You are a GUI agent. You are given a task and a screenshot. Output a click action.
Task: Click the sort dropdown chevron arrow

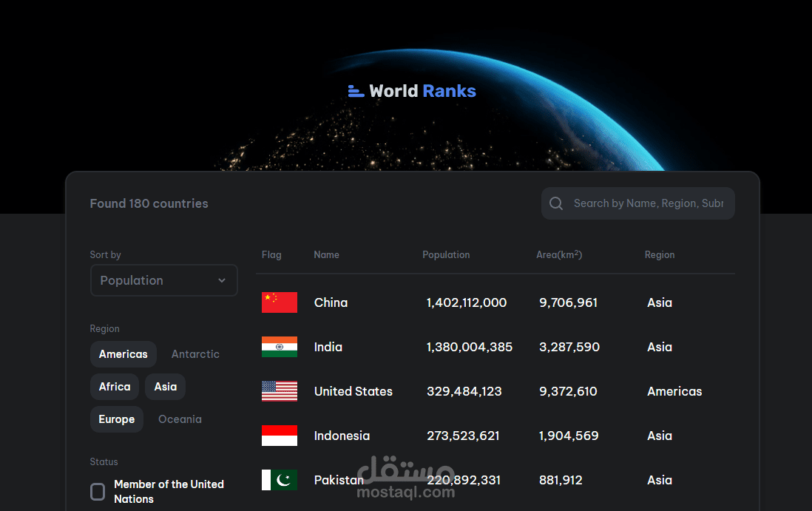tap(221, 280)
